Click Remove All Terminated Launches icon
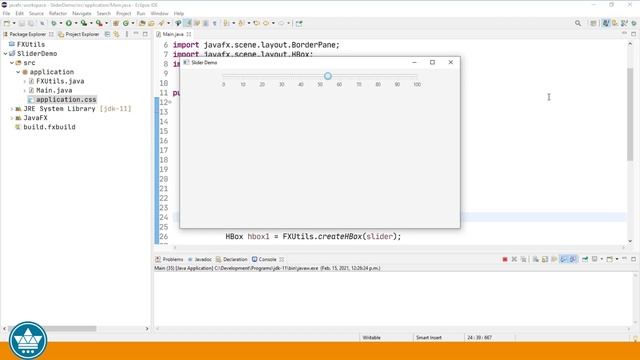 click(x=524, y=259)
